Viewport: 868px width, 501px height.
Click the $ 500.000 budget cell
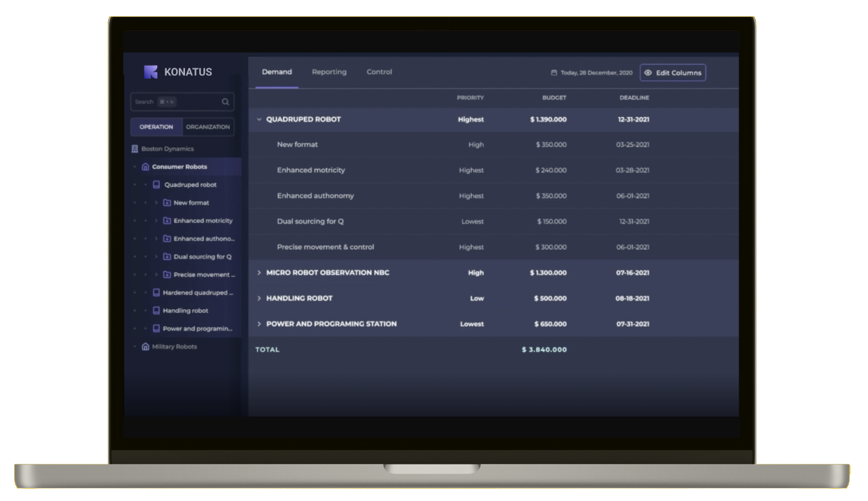pyautogui.click(x=551, y=298)
